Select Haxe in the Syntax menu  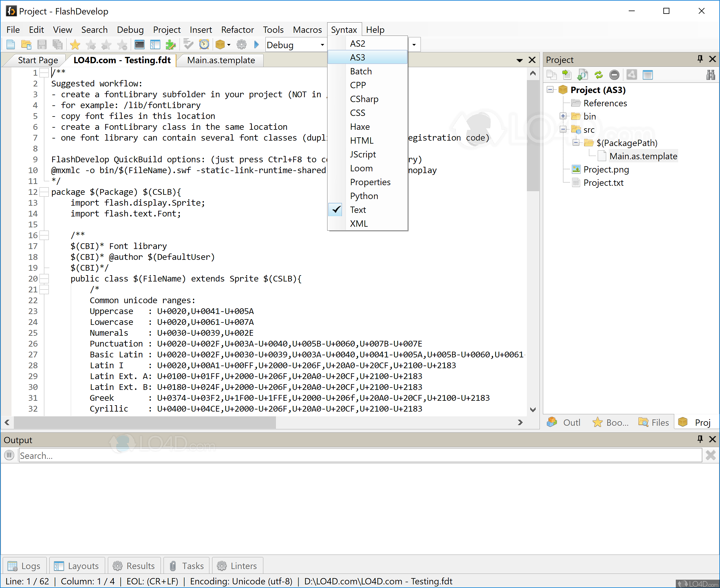360,126
